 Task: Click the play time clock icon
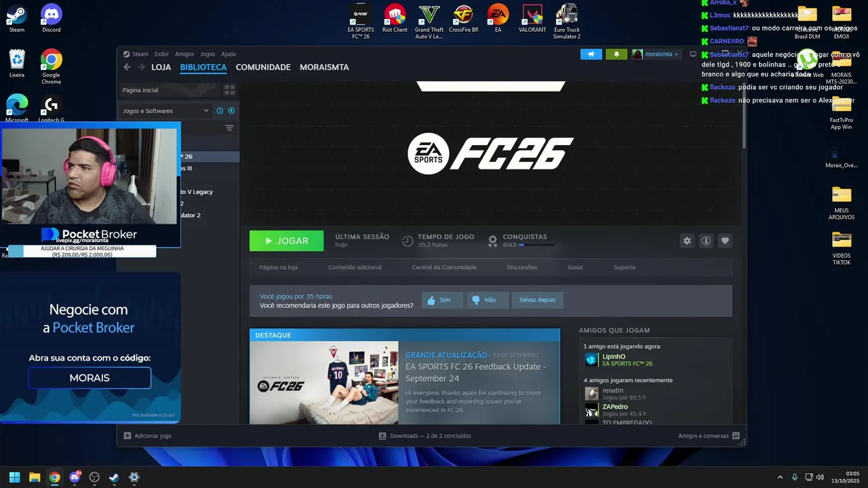408,241
